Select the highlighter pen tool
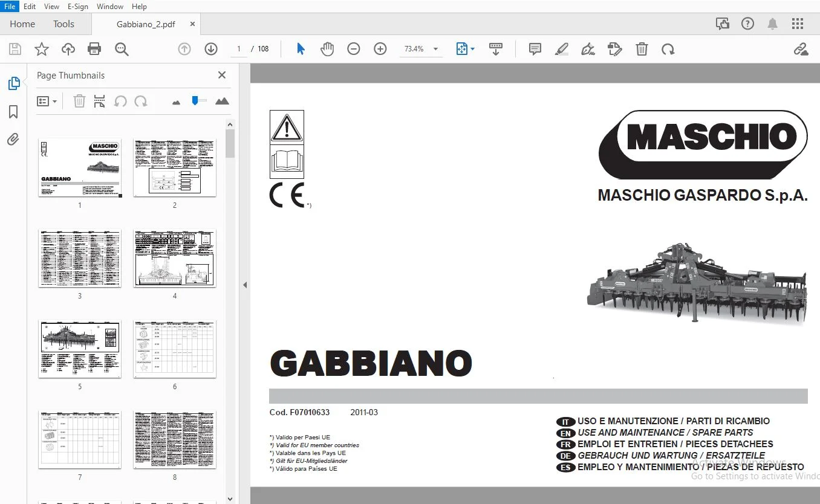The height and width of the screenshot is (504, 820). [x=562, y=49]
